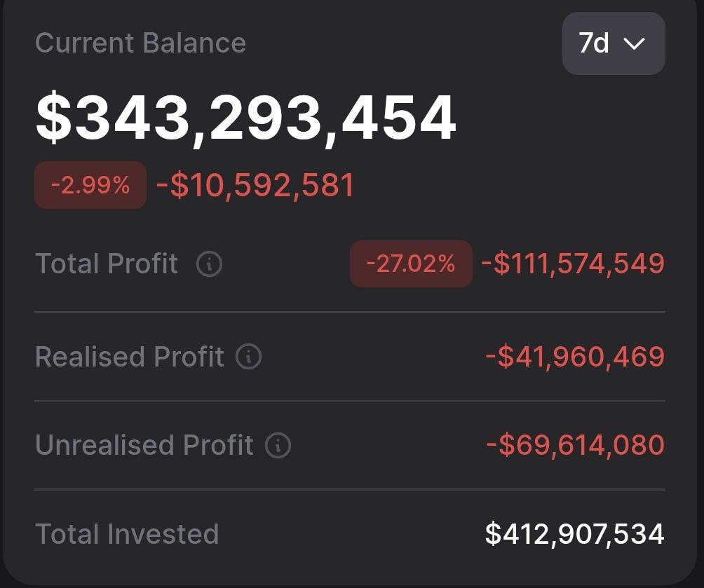This screenshot has height=588, width=704.
Task: Open the 7d time period dropdown
Action: pos(613,43)
